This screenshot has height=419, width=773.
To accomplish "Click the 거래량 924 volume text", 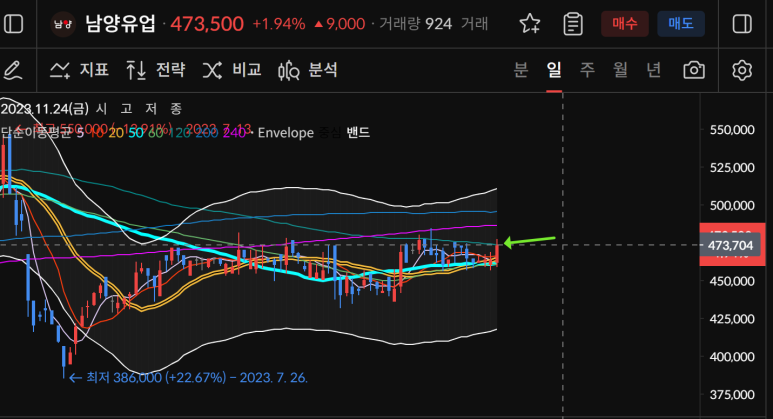I will click(x=416, y=24).
